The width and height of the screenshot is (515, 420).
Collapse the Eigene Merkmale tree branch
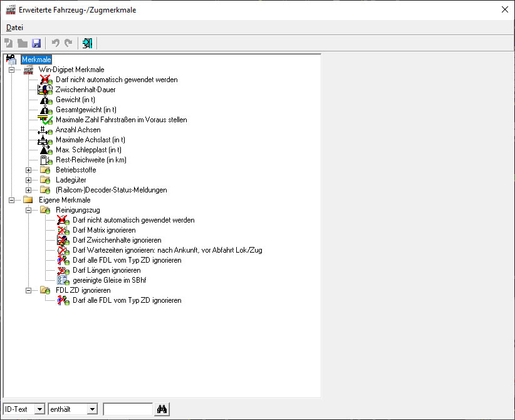(x=11, y=200)
